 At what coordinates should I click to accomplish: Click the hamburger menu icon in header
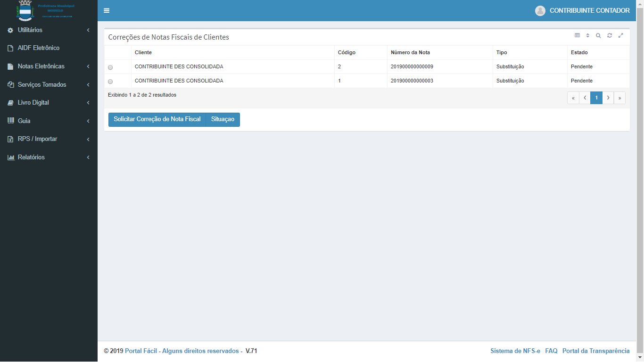tap(107, 11)
